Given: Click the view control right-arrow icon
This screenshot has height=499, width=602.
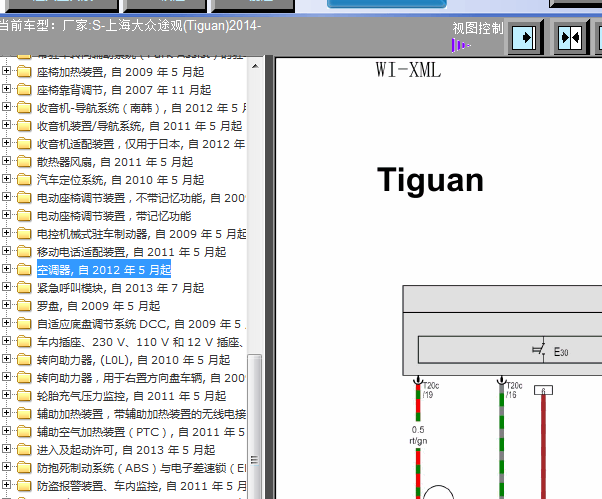Looking at the screenshot, I should (x=524, y=37).
